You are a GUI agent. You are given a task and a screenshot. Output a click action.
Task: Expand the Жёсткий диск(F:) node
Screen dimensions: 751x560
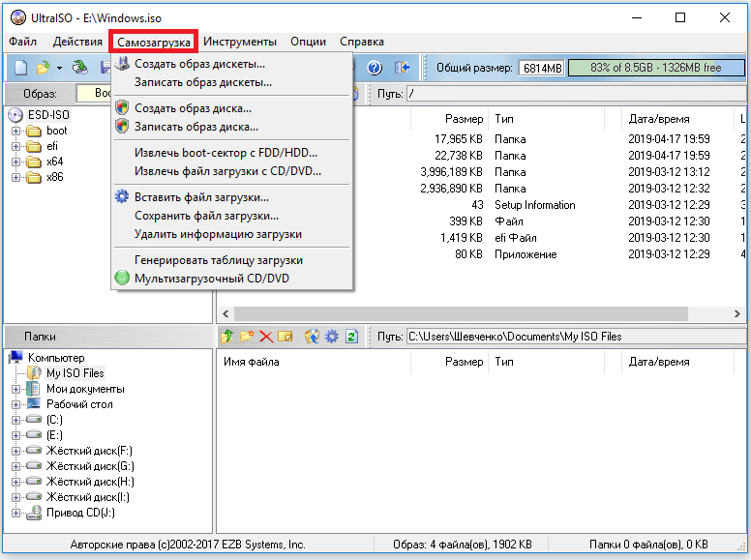click(15, 451)
